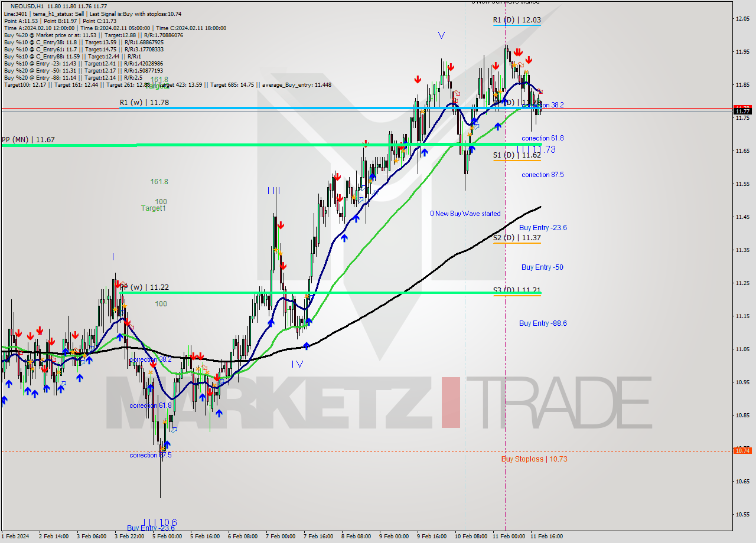Screen dimensions: 756x543
Task: Click the 10.95 price scale value
Action: click(743, 382)
